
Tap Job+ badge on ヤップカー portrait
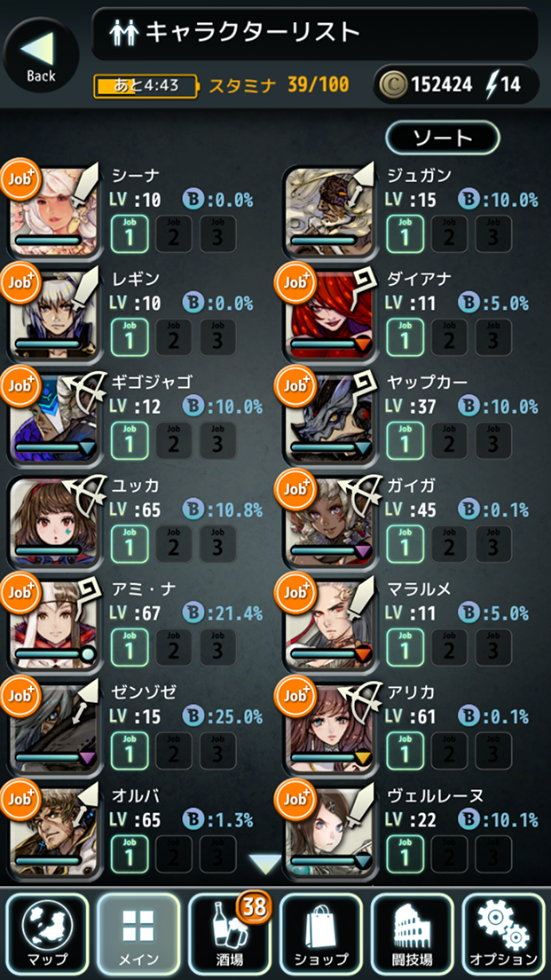pyautogui.click(x=295, y=385)
